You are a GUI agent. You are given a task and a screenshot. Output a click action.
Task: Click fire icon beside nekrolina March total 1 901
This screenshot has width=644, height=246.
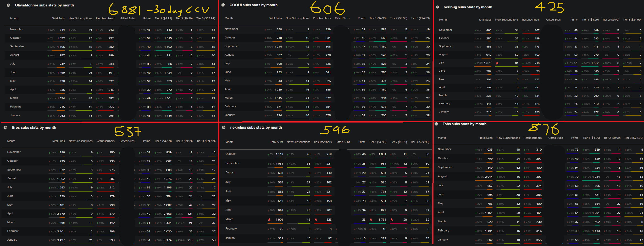[x=269, y=220]
